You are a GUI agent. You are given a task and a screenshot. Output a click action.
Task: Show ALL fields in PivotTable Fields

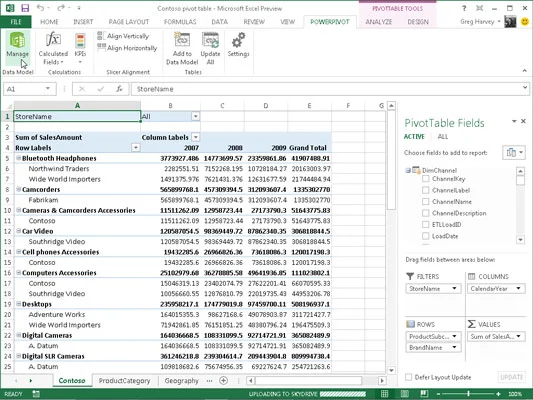point(443,137)
